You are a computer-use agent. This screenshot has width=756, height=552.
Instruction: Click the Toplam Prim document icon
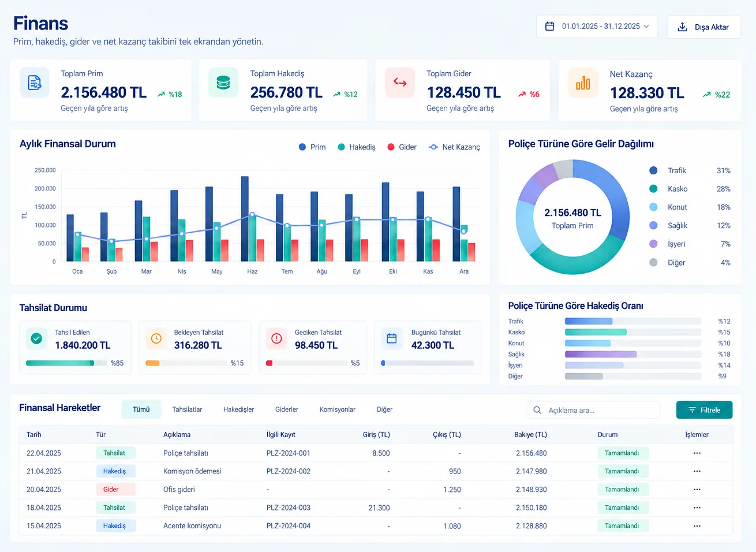click(35, 83)
